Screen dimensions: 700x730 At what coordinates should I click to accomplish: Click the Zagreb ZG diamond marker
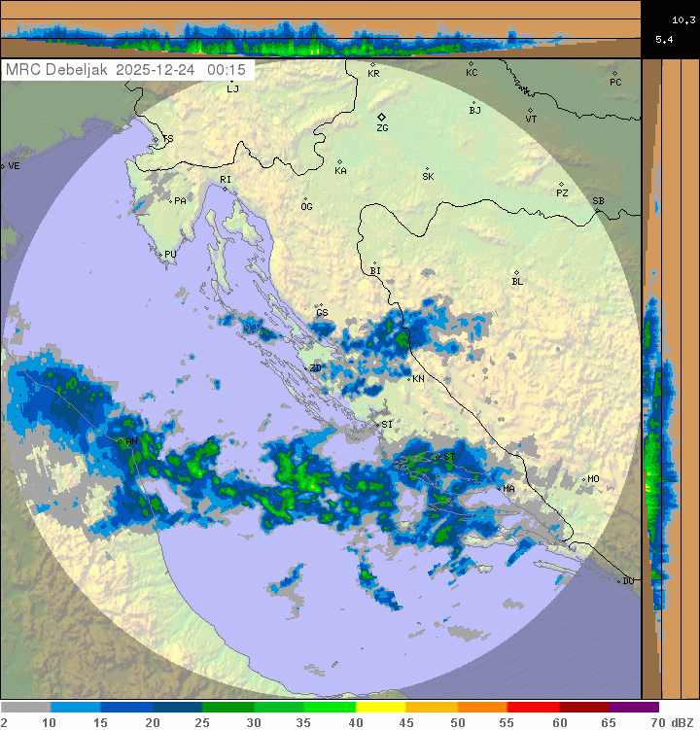381,117
